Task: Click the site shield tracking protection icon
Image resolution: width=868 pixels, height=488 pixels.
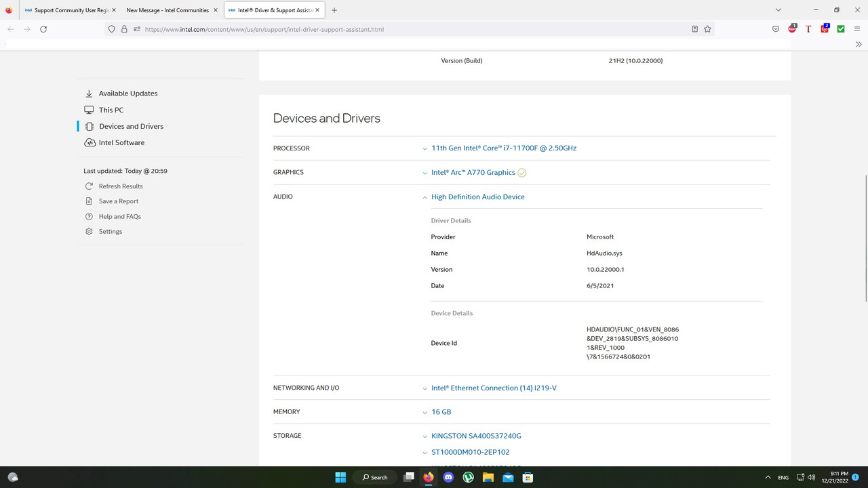Action: [112, 29]
